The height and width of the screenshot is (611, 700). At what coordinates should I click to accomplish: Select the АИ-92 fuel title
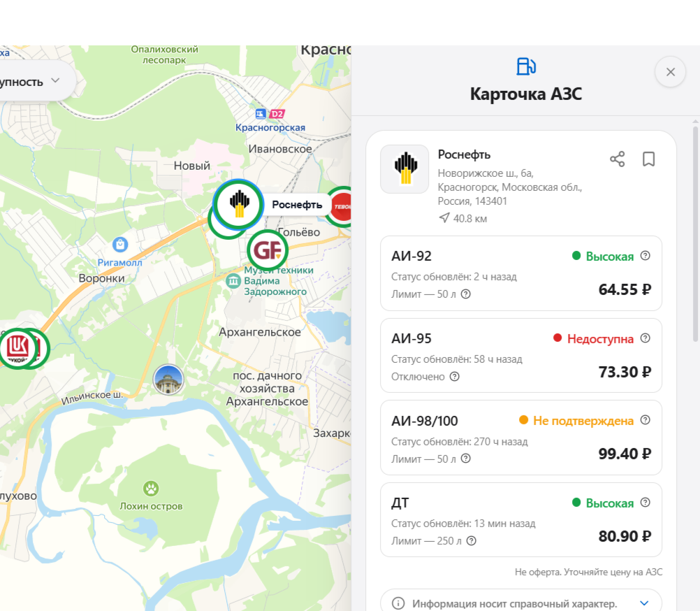coord(411,256)
